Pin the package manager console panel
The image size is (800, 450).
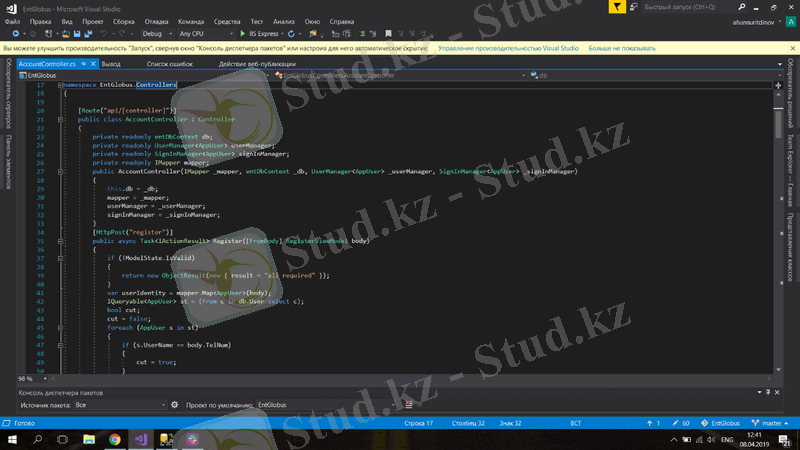(768, 392)
